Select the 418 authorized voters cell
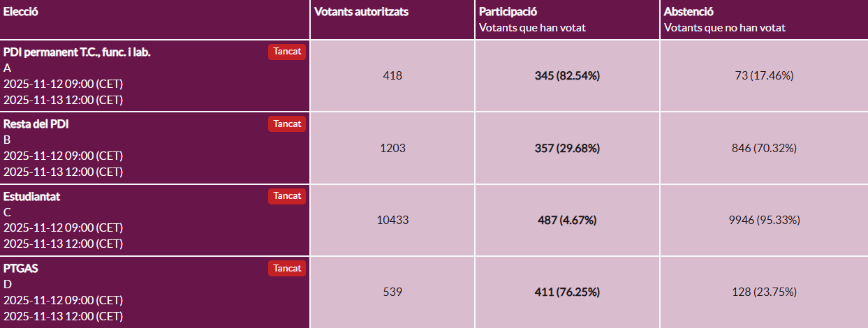Image resolution: width=868 pixels, height=328 pixels. [392, 76]
